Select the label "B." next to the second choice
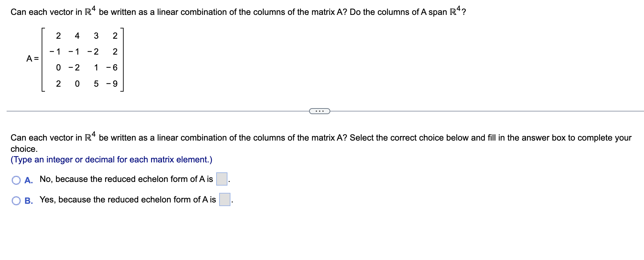Image resolution: width=644 pixels, height=260 pixels. click(28, 201)
